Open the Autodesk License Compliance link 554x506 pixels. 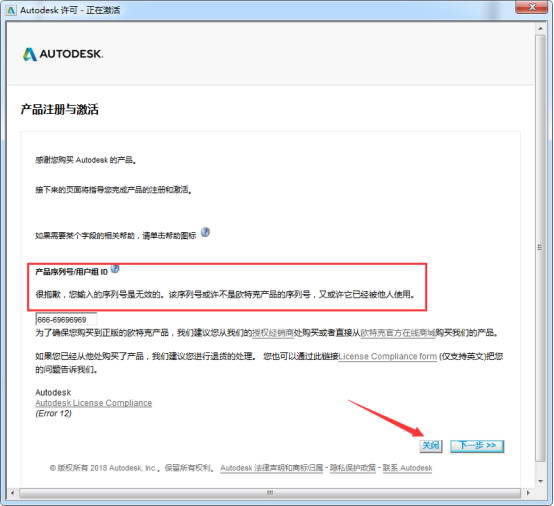click(x=94, y=403)
